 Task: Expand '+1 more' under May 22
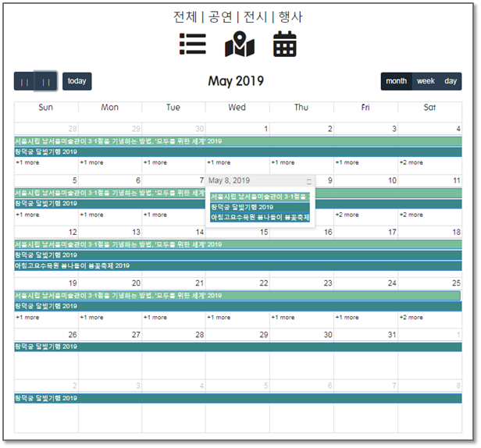coord(219,318)
